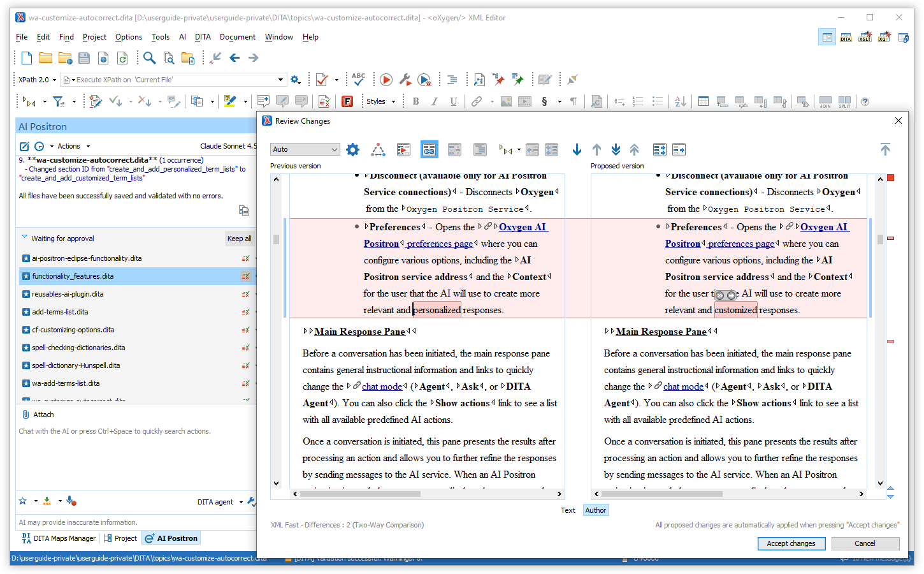924x574 pixels.
Task: Select functionality_features.dita in approval list
Action: 73,276
